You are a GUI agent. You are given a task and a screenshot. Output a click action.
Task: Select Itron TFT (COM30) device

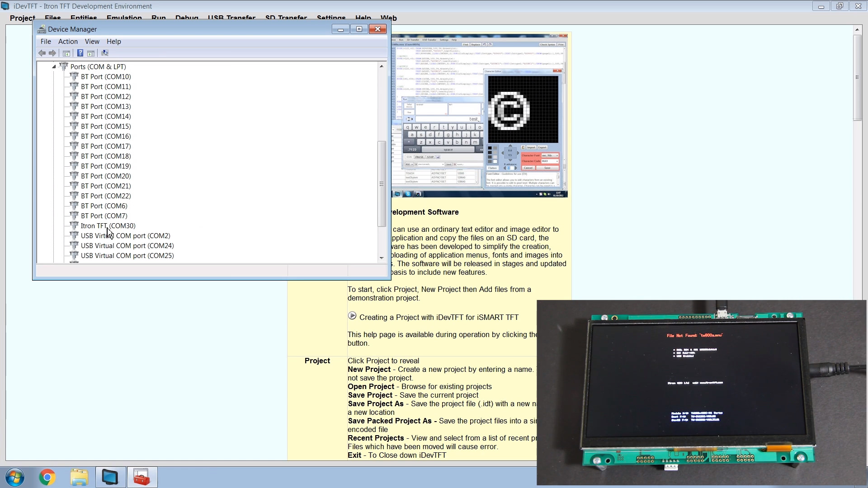click(x=108, y=226)
